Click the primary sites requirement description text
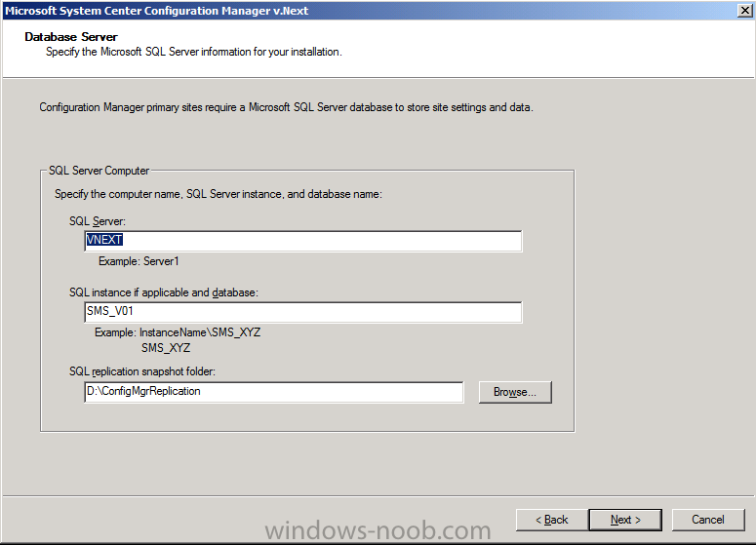The height and width of the screenshot is (545, 756). click(x=287, y=107)
